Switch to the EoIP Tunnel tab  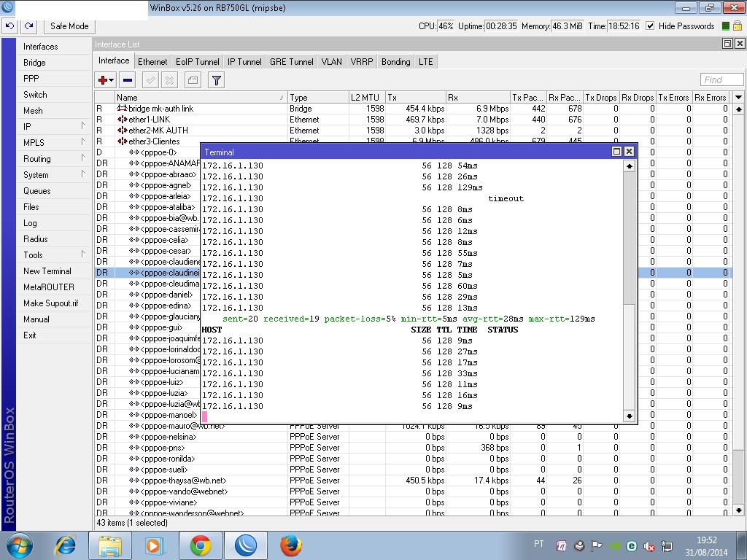197,62
